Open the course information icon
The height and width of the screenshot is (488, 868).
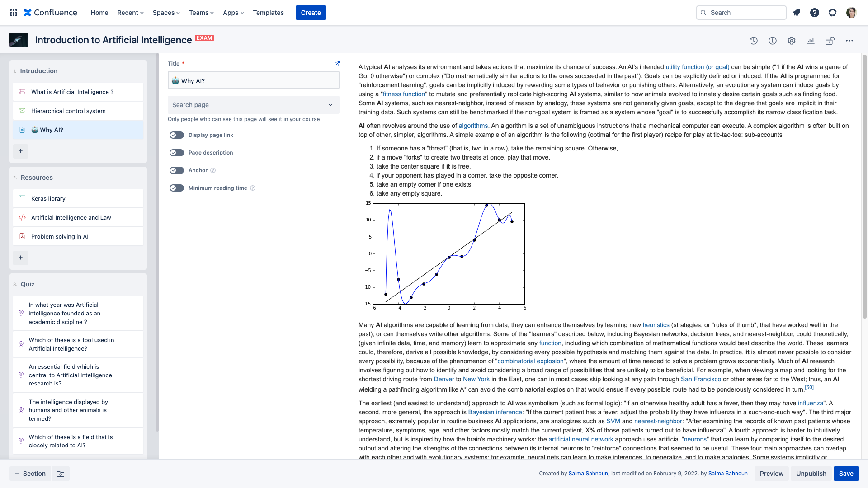(x=773, y=41)
